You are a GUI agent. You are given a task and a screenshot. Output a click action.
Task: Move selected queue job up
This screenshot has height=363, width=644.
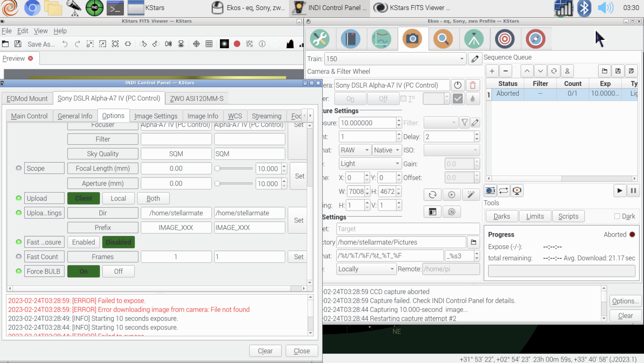[527, 71]
